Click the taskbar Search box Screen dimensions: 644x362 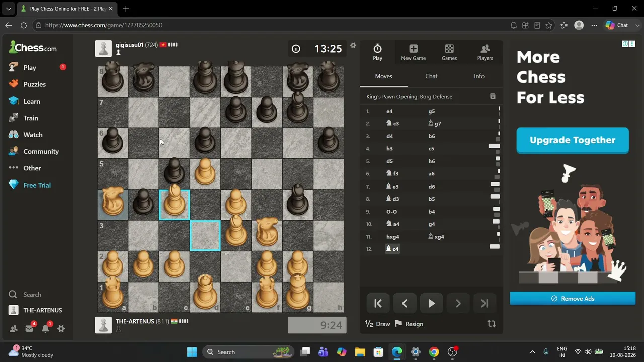pyautogui.click(x=249, y=352)
